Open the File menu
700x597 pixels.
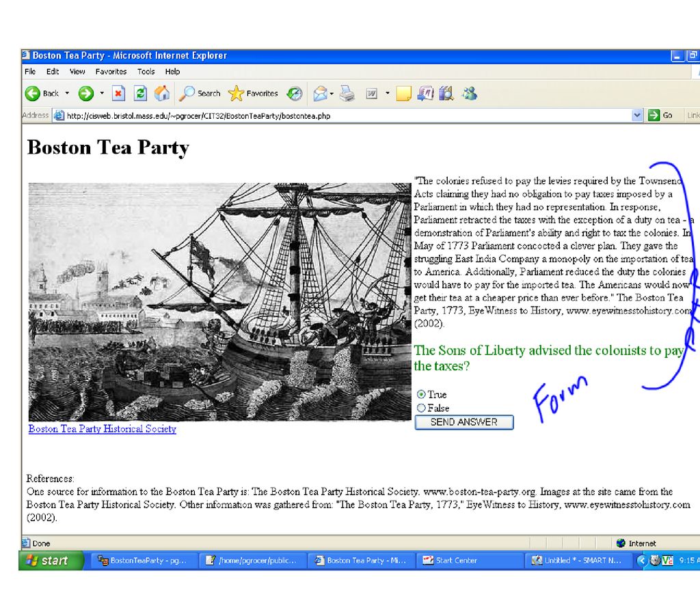tap(30, 72)
